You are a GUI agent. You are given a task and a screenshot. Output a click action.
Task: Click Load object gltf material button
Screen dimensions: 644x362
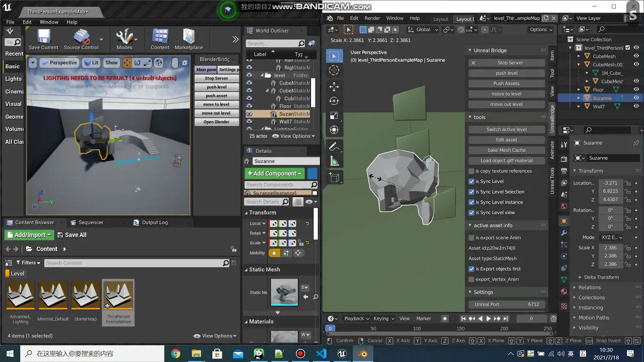[507, 161]
